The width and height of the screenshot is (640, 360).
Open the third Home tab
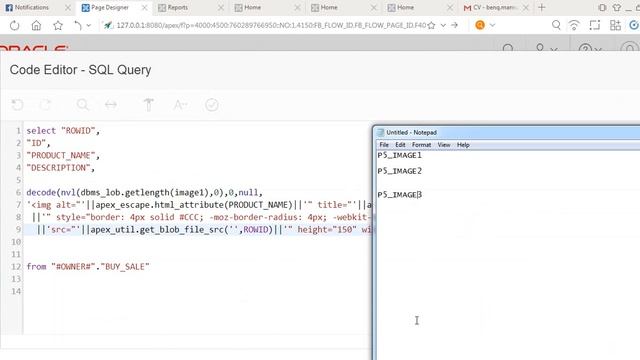405,7
